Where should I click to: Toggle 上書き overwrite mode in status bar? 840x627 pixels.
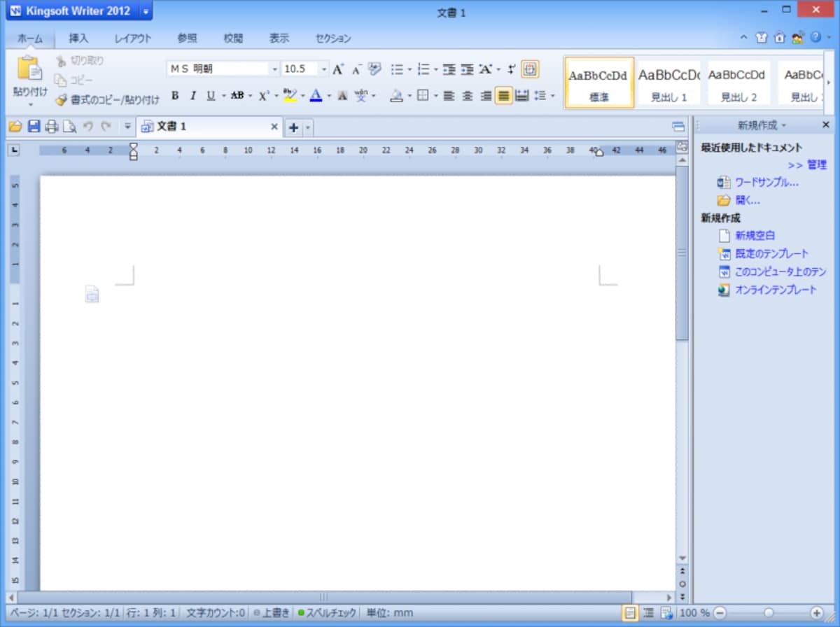(272, 612)
